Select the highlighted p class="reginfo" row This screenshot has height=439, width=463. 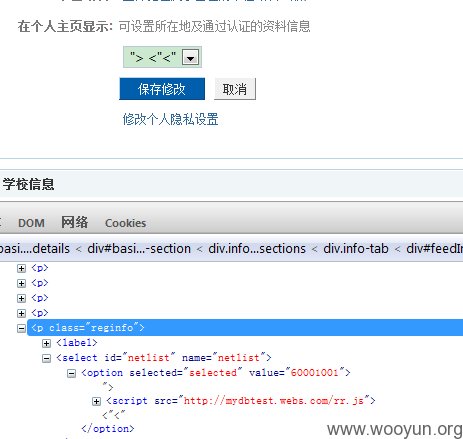[x=245, y=328]
